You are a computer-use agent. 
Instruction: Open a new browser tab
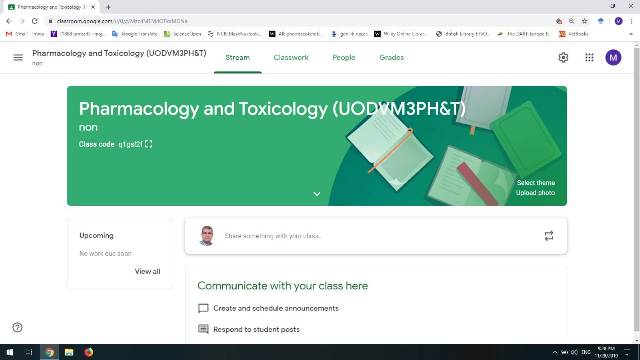(108, 7)
